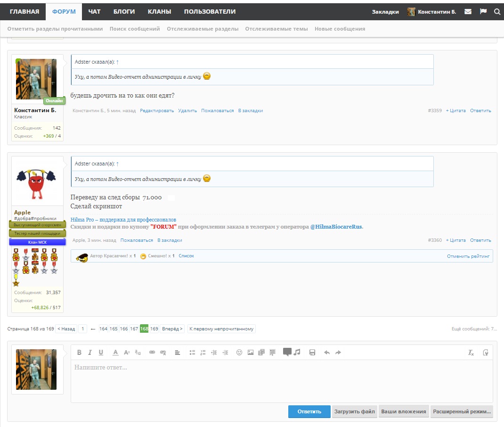Viewport: 504px width, 427px height.
Task: Toggle bold formatting in the reply editor
Action: click(x=79, y=353)
